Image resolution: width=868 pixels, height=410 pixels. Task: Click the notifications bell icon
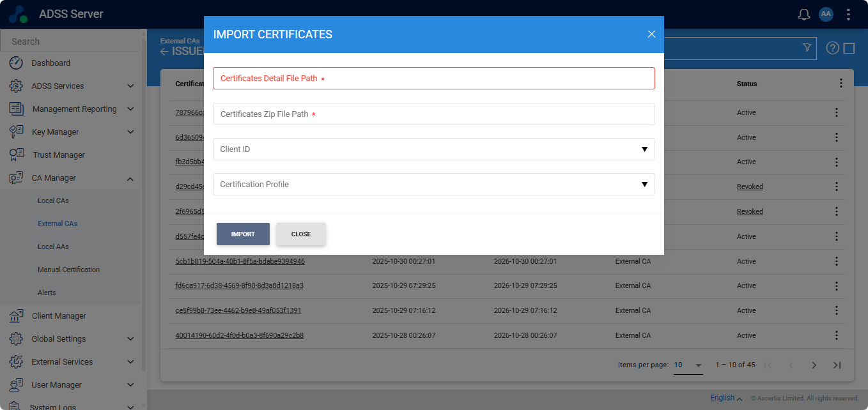(804, 14)
